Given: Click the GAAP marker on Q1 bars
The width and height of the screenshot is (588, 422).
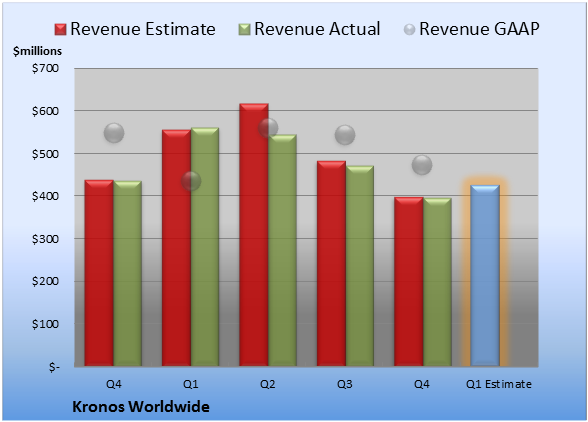Looking at the screenshot, I should [191, 181].
